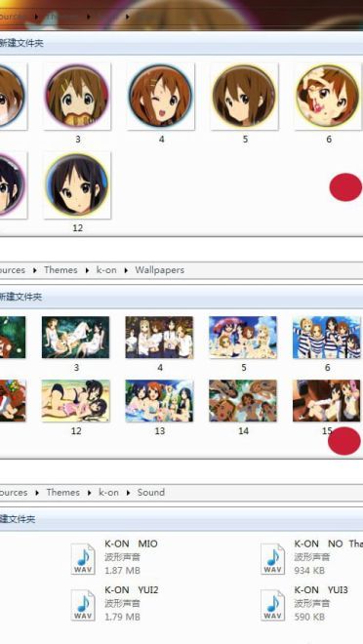Image resolution: width=363 pixels, height=644 pixels.
Task: Select avatar image 12 black-haired girl
Action: pyautogui.click(x=77, y=185)
